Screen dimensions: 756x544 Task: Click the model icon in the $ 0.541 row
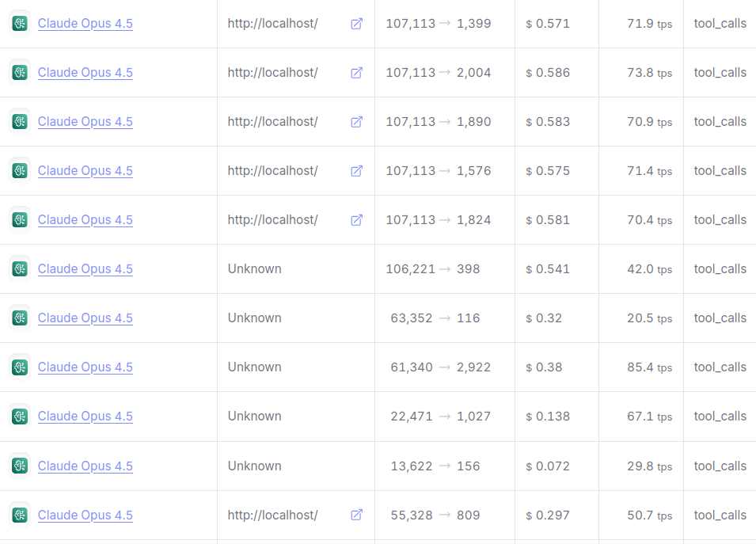[x=20, y=268]
